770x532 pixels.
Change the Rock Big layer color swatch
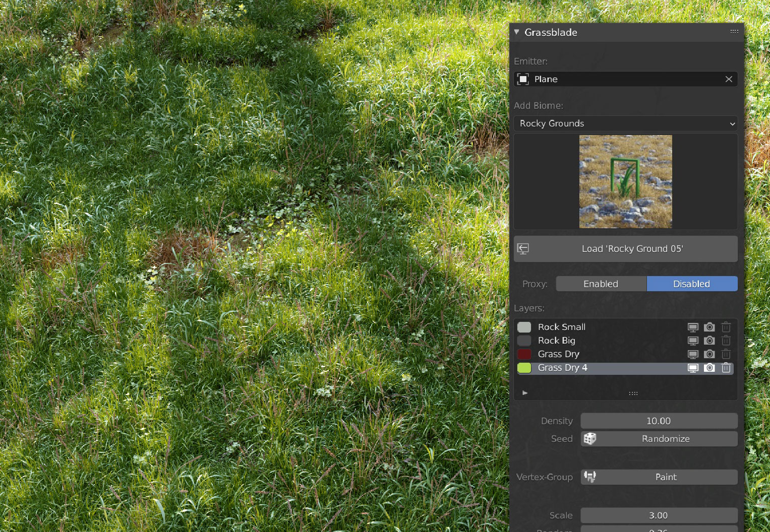pos(524,341)
